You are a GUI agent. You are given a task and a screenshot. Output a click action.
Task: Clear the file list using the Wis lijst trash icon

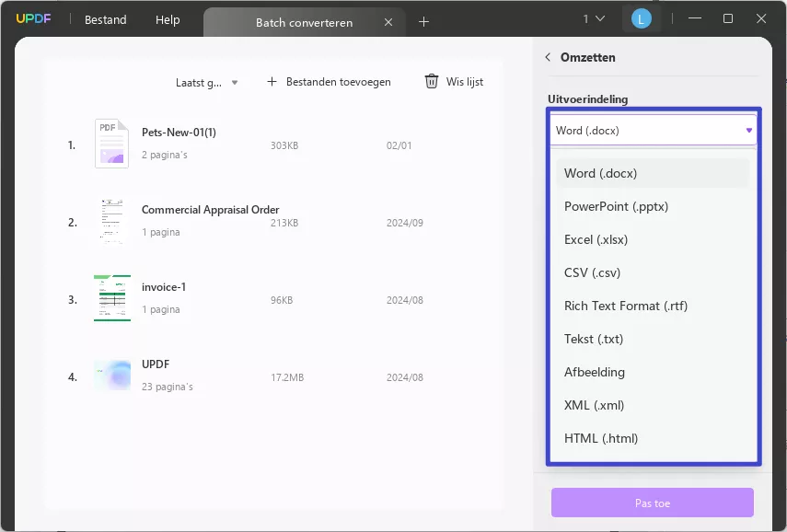tap(431, 81)
